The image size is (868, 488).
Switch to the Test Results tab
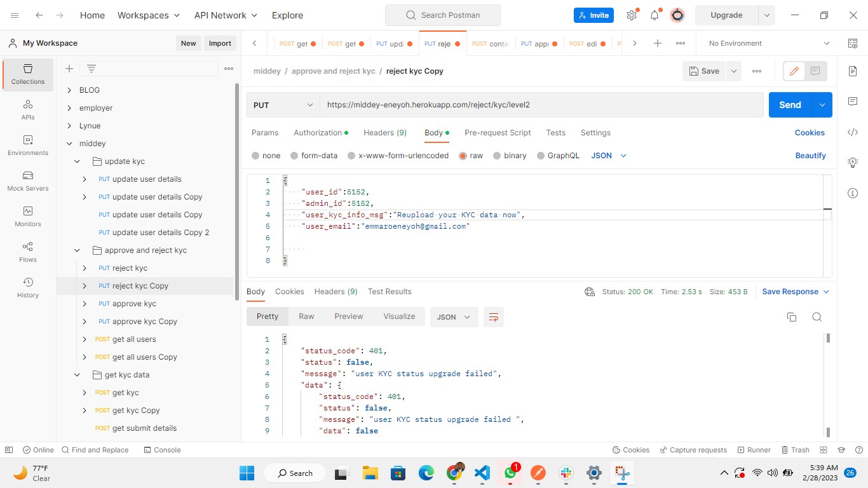click(x=390, y=292)
